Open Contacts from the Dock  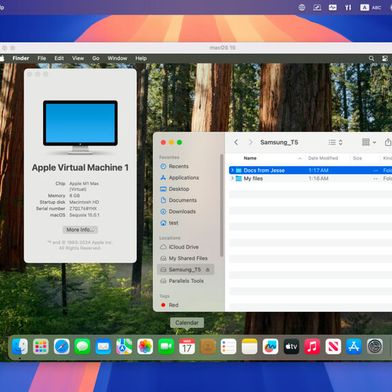click(208, 347)
